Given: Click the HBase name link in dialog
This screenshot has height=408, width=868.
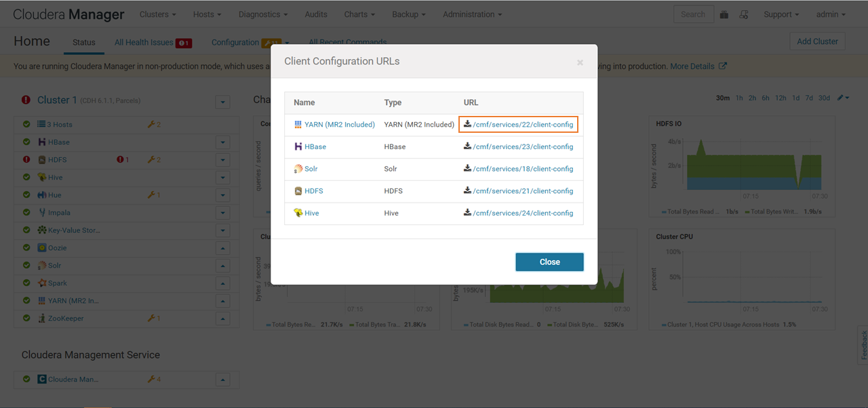Looking at the screenshot, I should pyautogui.click(x=315, y=146).
